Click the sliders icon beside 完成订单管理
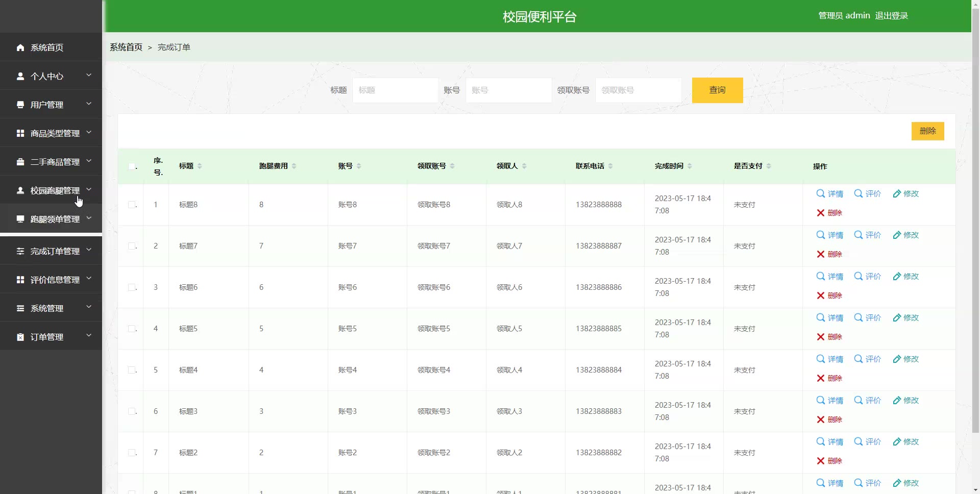 pos(20,251)
